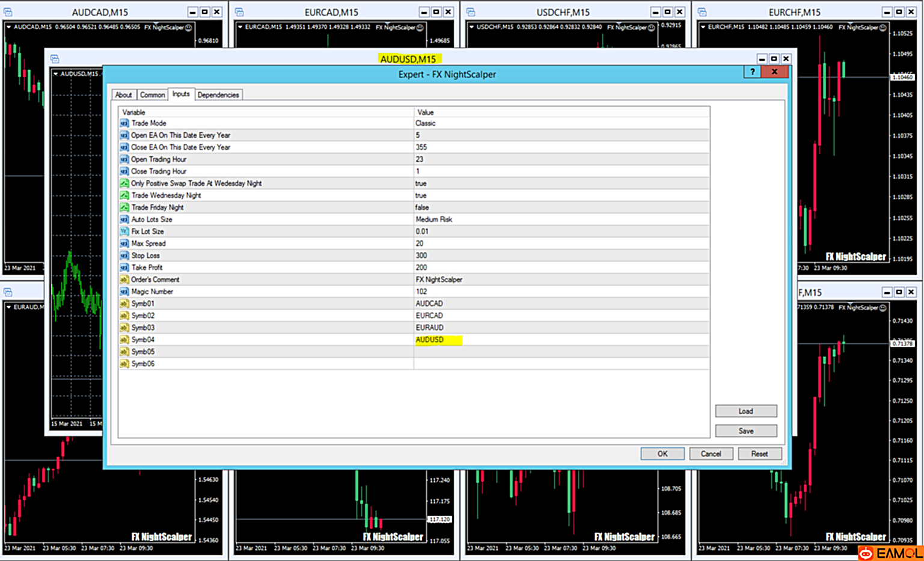Click the Close EA date value 355
Image resolution: width=924 pixels, height=561 pixels.
[421, 147]
